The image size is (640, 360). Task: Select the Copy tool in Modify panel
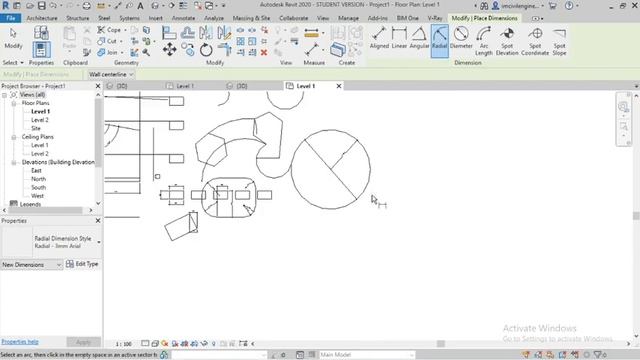188,50
